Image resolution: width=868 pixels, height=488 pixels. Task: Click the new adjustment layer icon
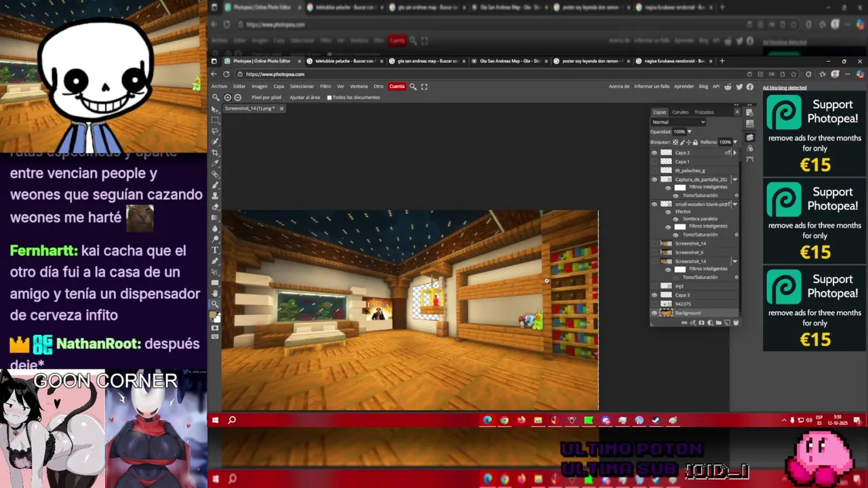[x=709, y=322]
